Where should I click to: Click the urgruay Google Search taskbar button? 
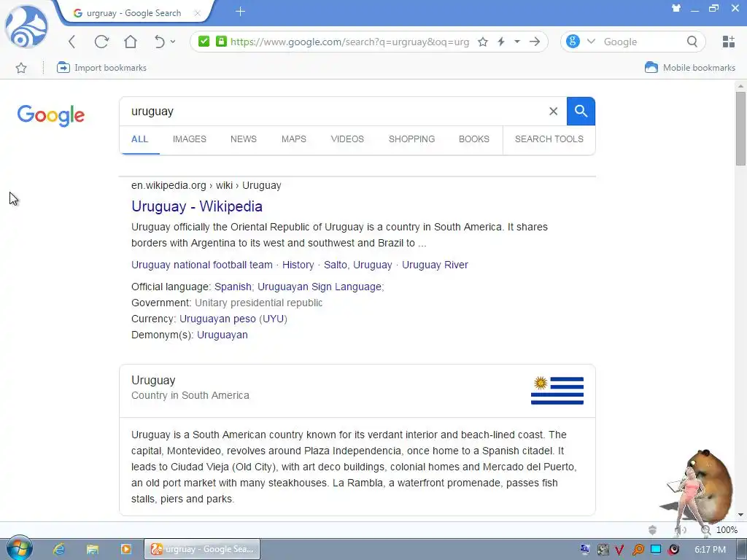202,549
